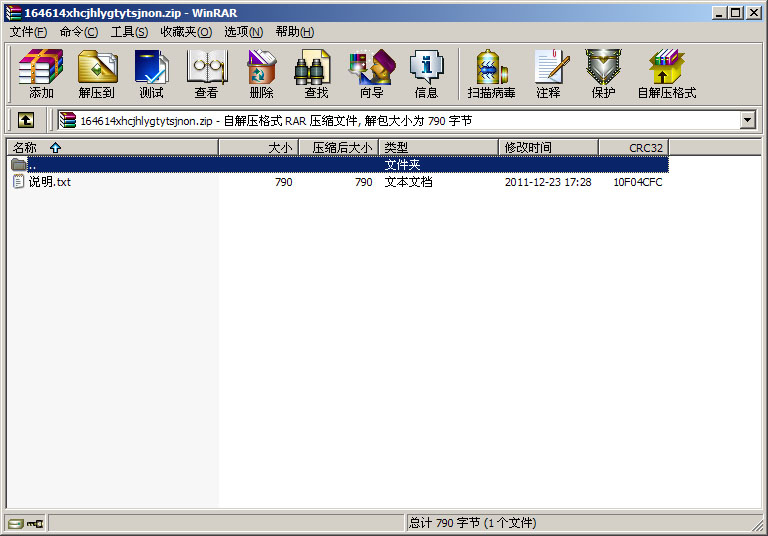768x536 pixels.
Task: Click the 2011-12-23 17:28 date cell
Action: 548,182
